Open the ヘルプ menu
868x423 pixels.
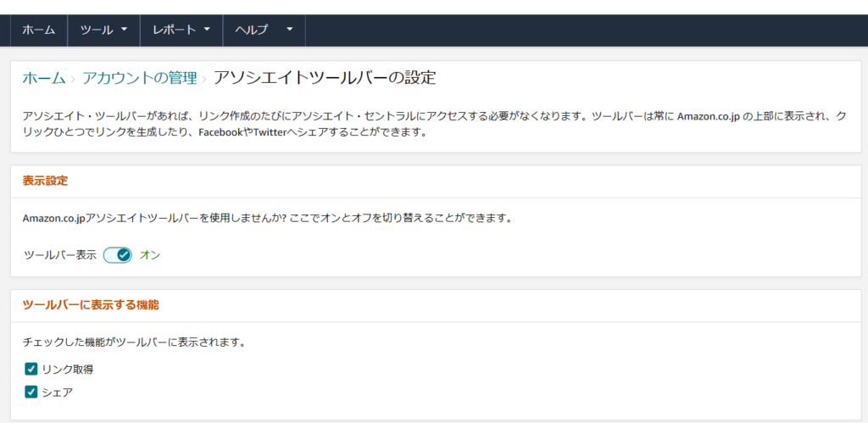tap(252, 30)
